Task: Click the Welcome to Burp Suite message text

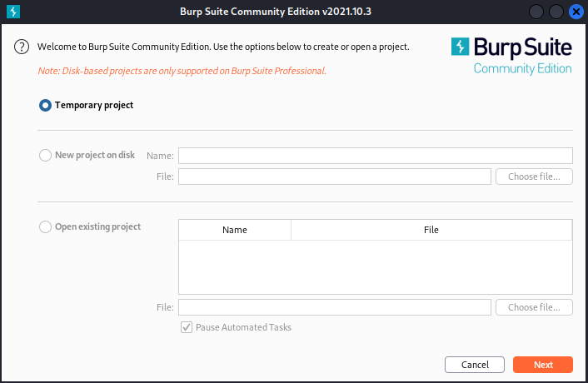Action: point(223,47)
